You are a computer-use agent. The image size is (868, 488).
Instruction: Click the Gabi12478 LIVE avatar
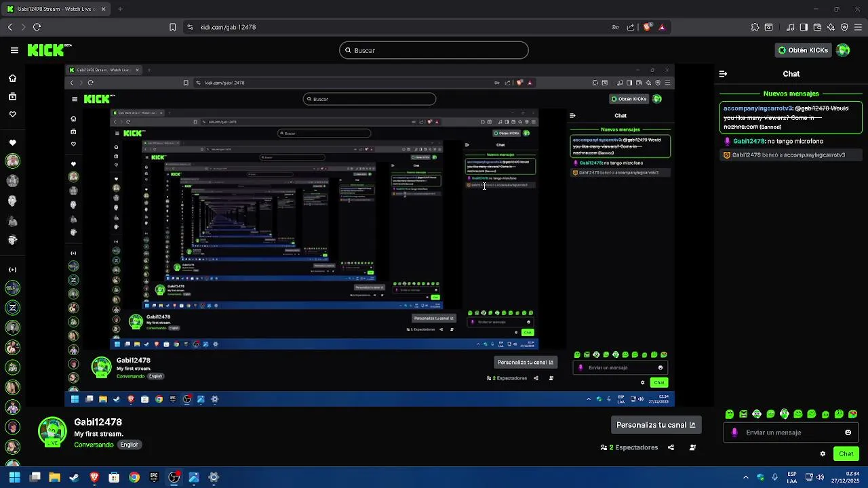52,432
